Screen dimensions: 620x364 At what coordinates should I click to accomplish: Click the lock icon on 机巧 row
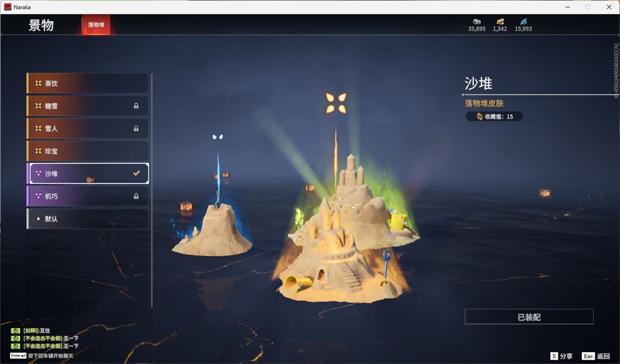coord(136,196)
